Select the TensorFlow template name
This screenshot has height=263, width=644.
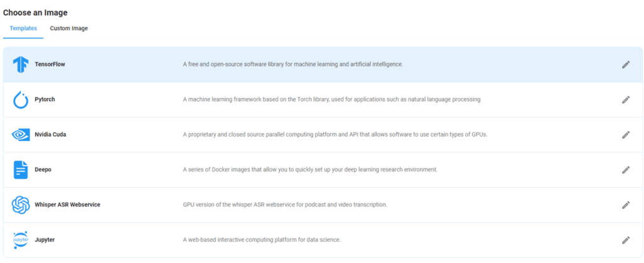(x=50, y=65)
